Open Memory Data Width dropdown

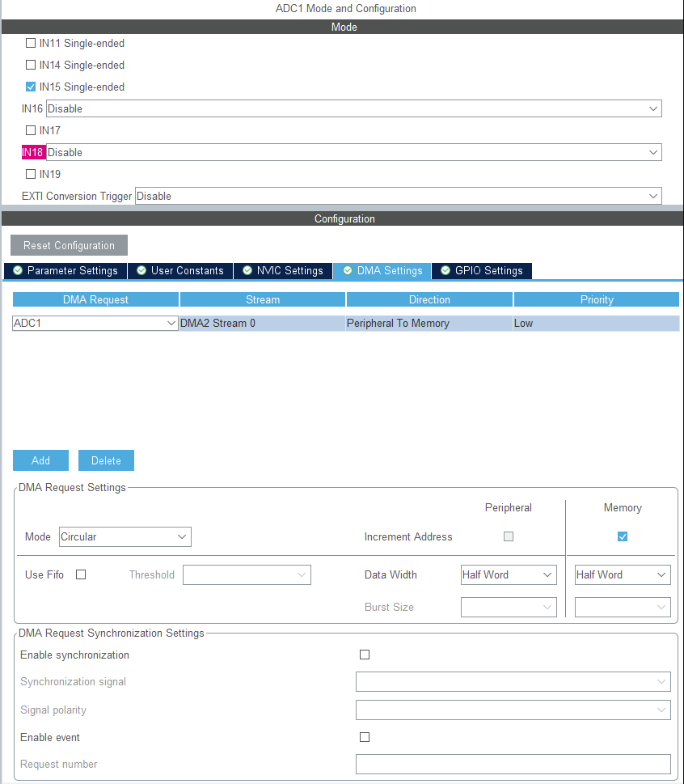(623, 574)
